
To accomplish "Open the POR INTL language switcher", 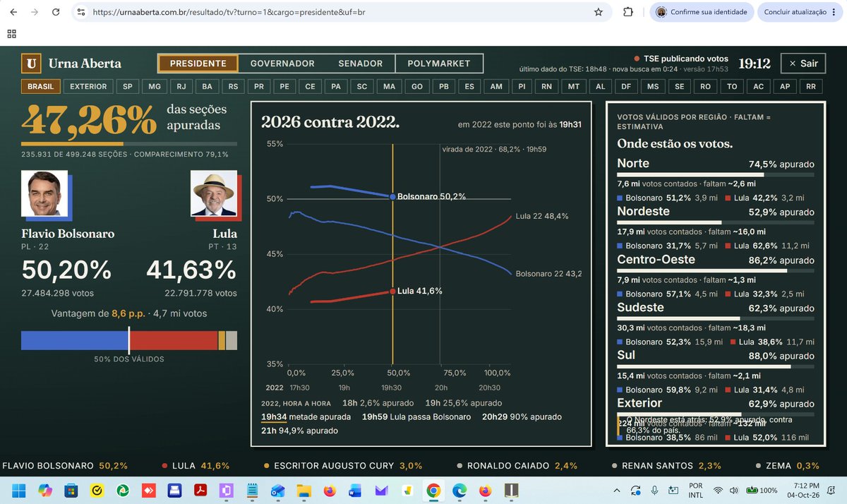I will pyautogui.click(x=695, y=490).
